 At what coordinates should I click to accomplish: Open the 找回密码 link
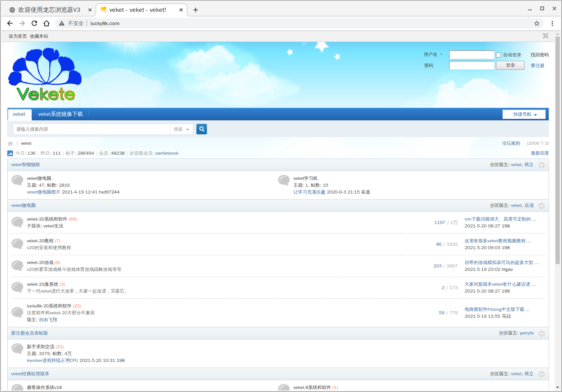coord(540,55)
